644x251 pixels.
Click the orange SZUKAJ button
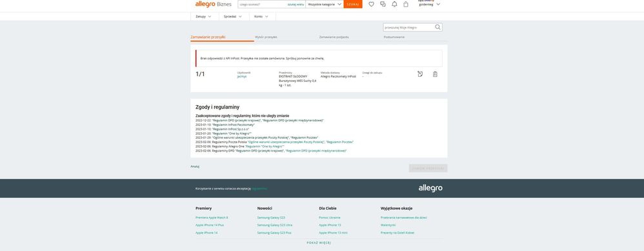pos(353,4)
